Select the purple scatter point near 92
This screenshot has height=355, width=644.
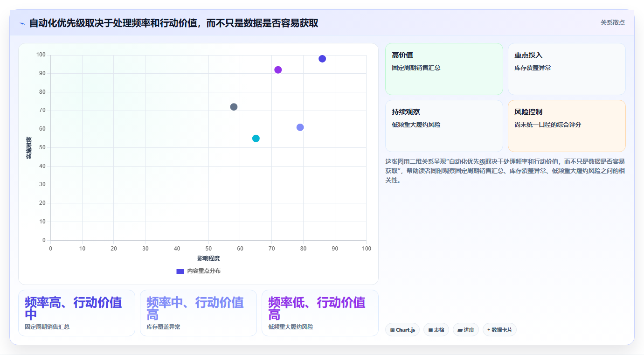point(278,70)
